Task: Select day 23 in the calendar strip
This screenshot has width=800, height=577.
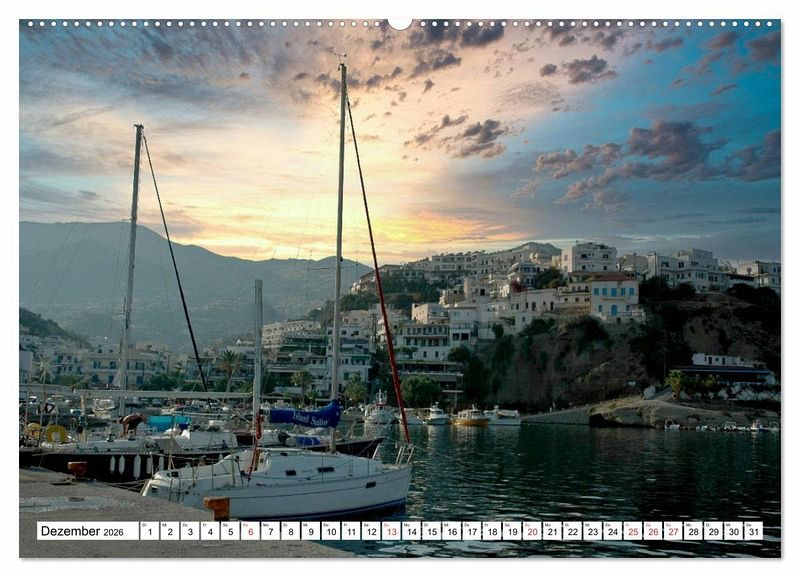Action: pyautogui.click(x=593, y=531)
